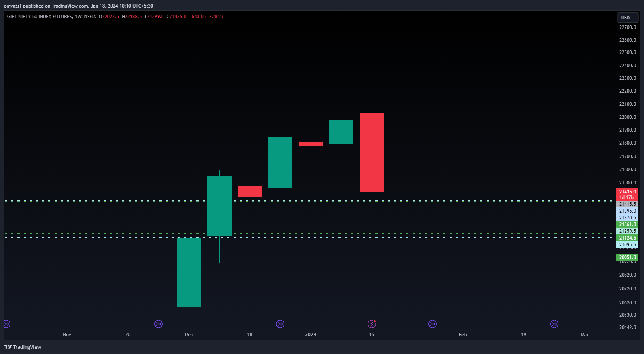644x354 pixels.
Task: Click the Nov label on time axis
Action: (67, 335)
